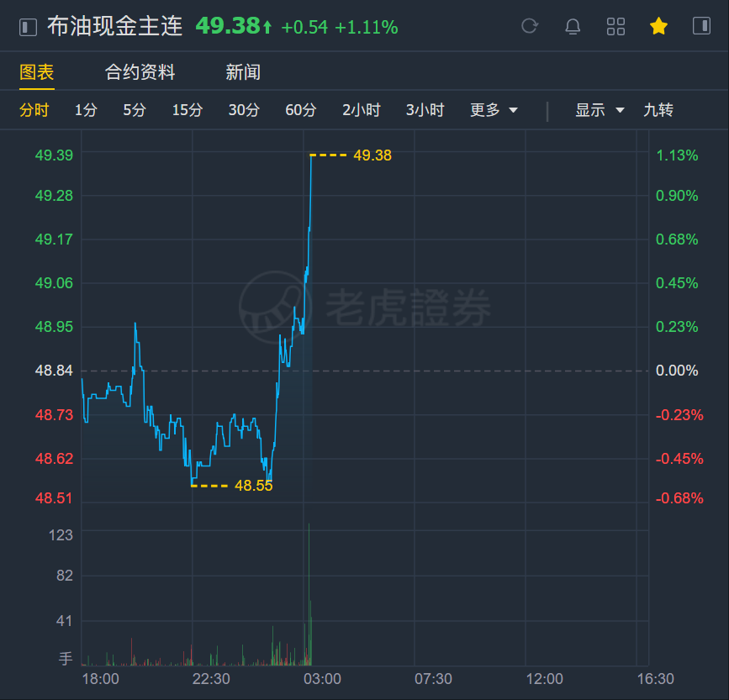
Task: Select the 30分 interval
Action: [x=244, y=110]
